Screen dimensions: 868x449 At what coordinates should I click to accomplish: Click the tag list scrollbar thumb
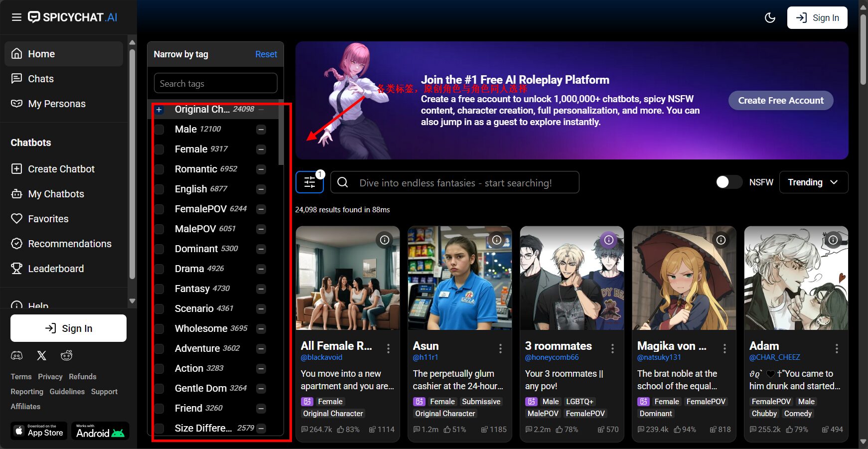coord(281,133)
